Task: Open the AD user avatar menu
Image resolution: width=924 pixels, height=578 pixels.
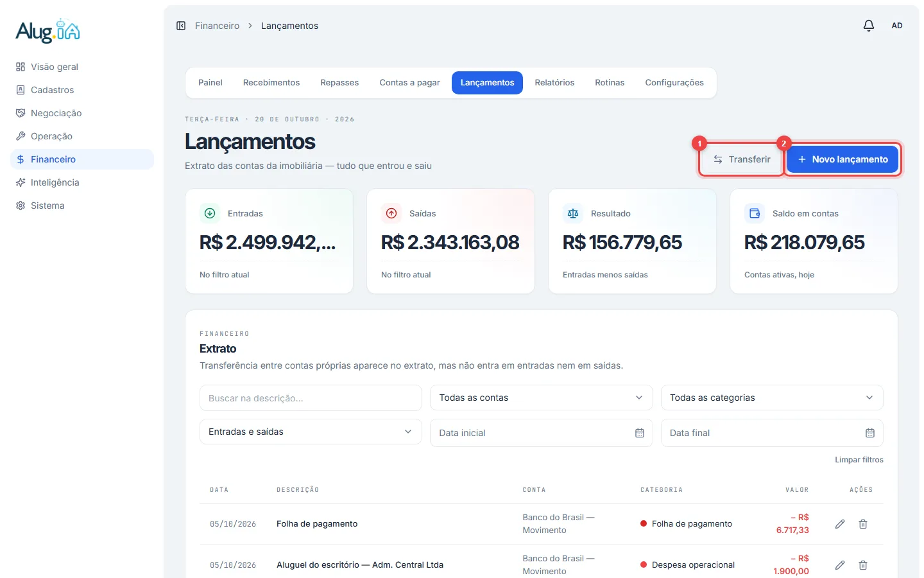Action: (x=897, y=26)
